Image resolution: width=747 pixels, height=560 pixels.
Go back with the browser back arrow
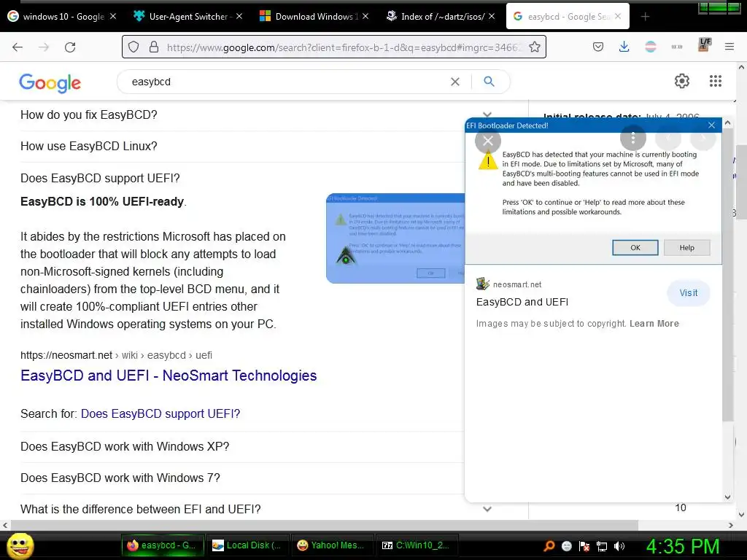click(x=18, y=47)
